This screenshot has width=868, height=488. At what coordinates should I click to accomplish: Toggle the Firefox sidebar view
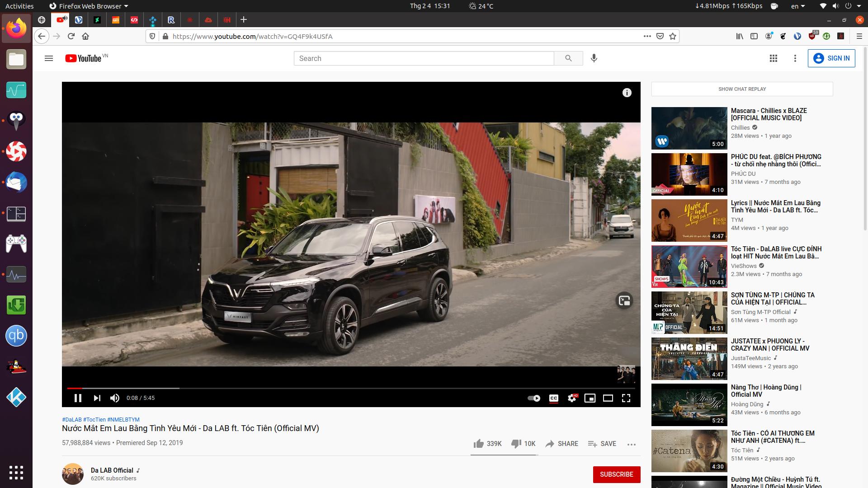pyautogui.click(x=754, y=36)
